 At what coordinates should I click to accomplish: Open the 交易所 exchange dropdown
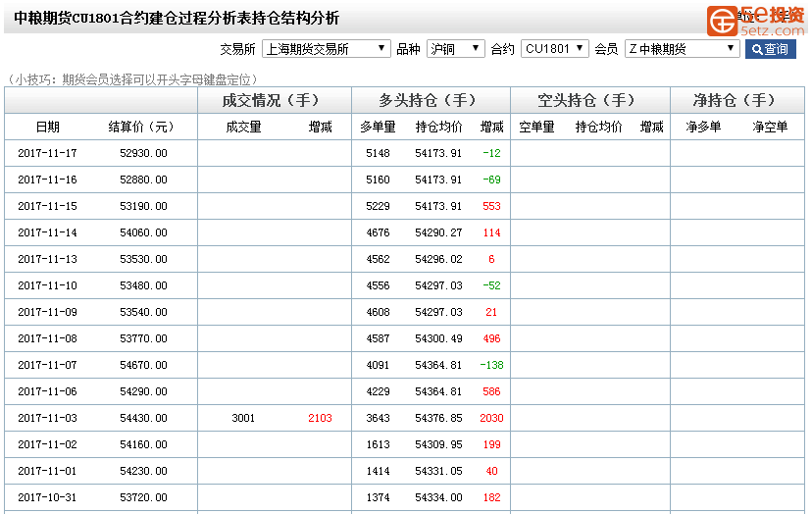327,49
